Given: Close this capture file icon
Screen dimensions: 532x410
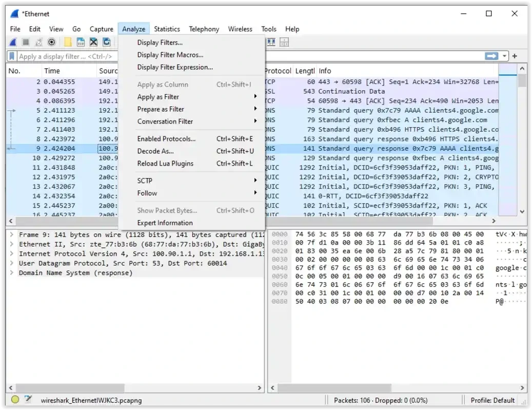Looking at the screenshot, I should 94,42.
